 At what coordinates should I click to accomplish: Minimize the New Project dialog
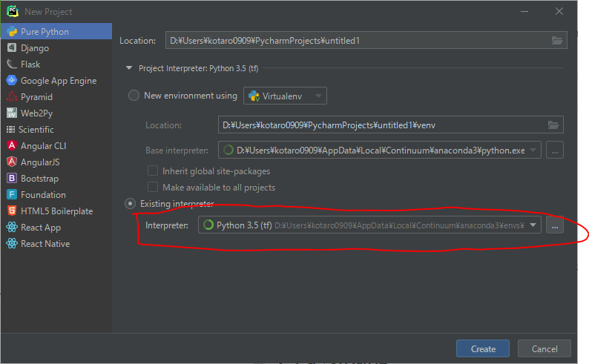(x=524, y=12)
